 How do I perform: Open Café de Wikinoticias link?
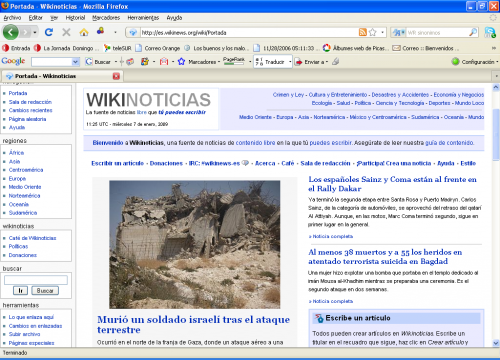coord(32,238)
